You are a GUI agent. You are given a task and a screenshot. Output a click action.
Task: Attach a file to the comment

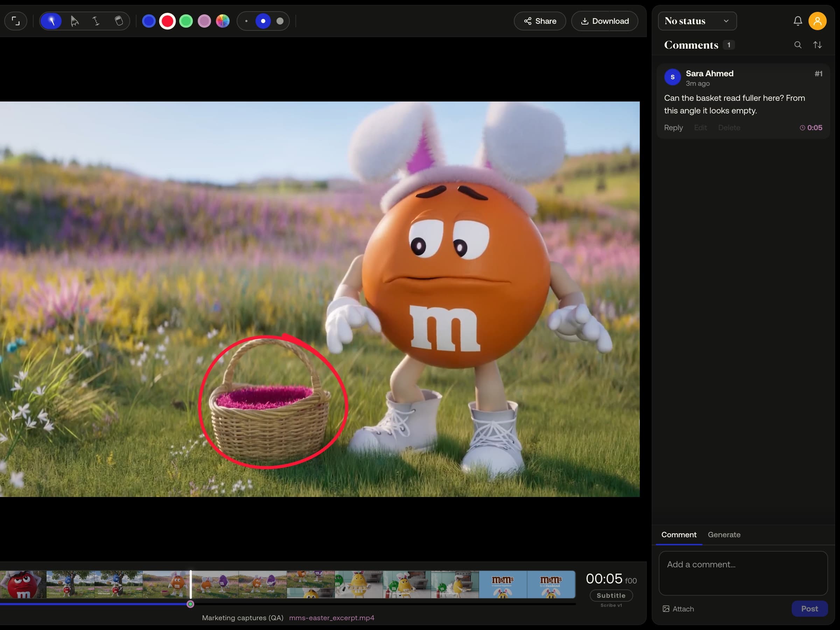coord(678,609)
